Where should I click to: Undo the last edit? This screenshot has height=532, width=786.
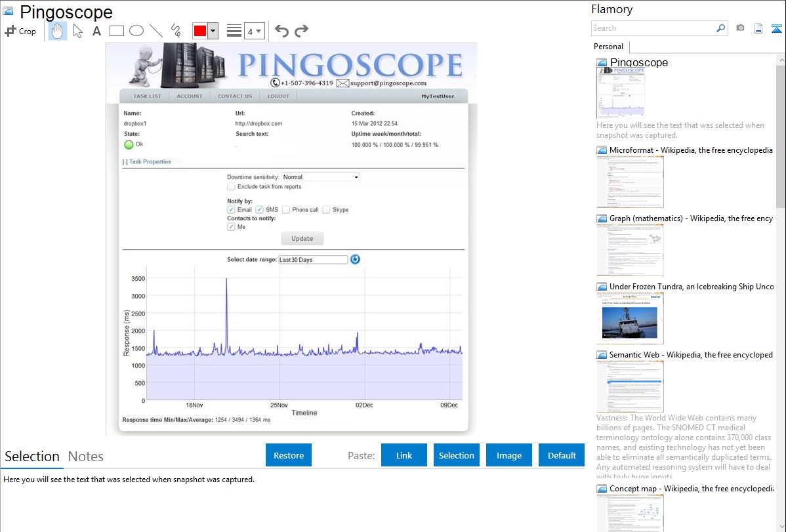(x=281, y=31)
